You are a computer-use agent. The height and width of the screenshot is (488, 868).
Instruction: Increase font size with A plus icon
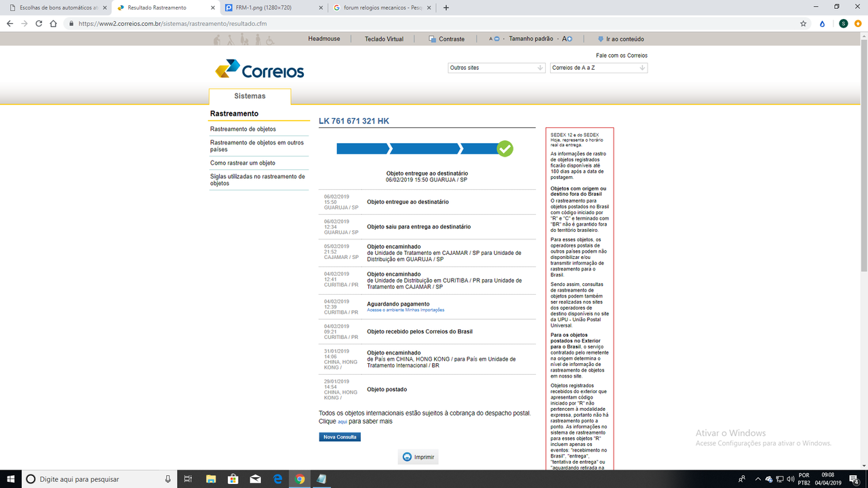pyautogui.click(x=567, y=39)
